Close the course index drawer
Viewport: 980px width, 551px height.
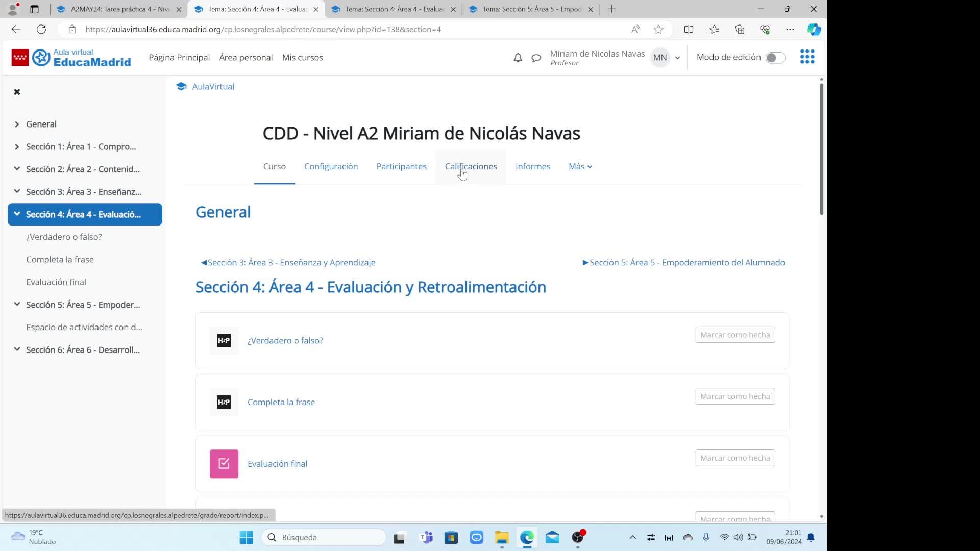pos(17,92)
